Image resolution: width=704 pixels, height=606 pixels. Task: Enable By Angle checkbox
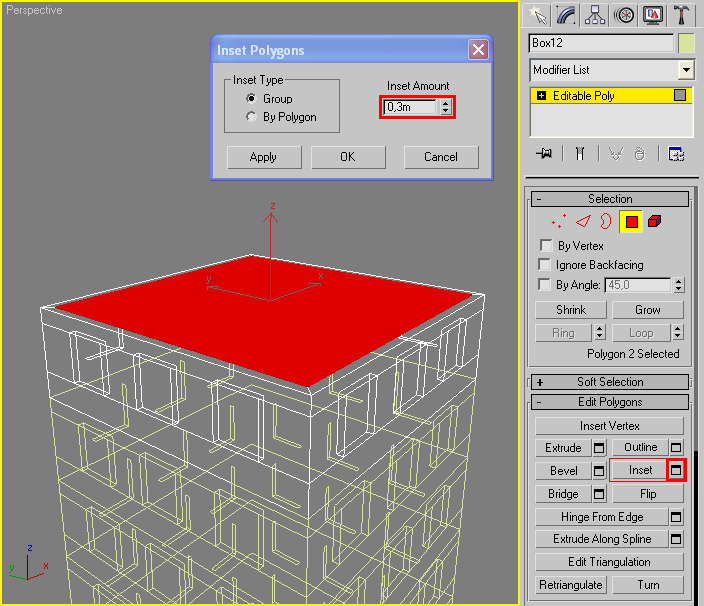(x=544, y=284)
